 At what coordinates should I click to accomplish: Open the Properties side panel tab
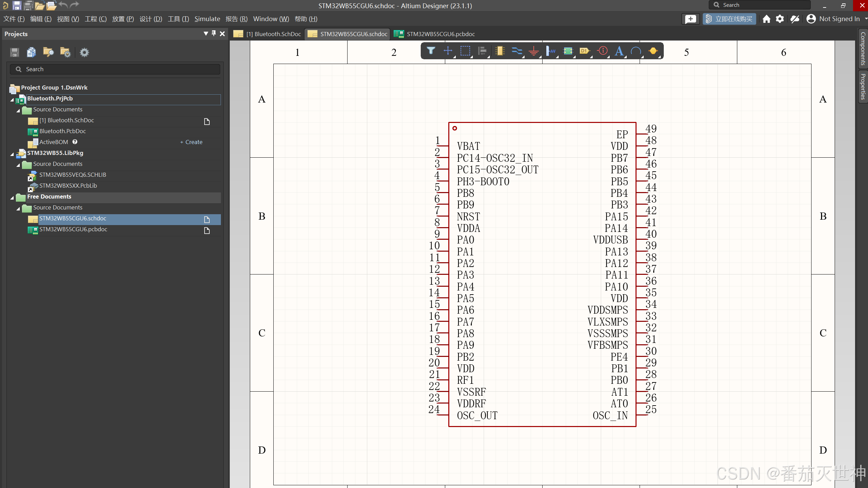tap(863, 86)
